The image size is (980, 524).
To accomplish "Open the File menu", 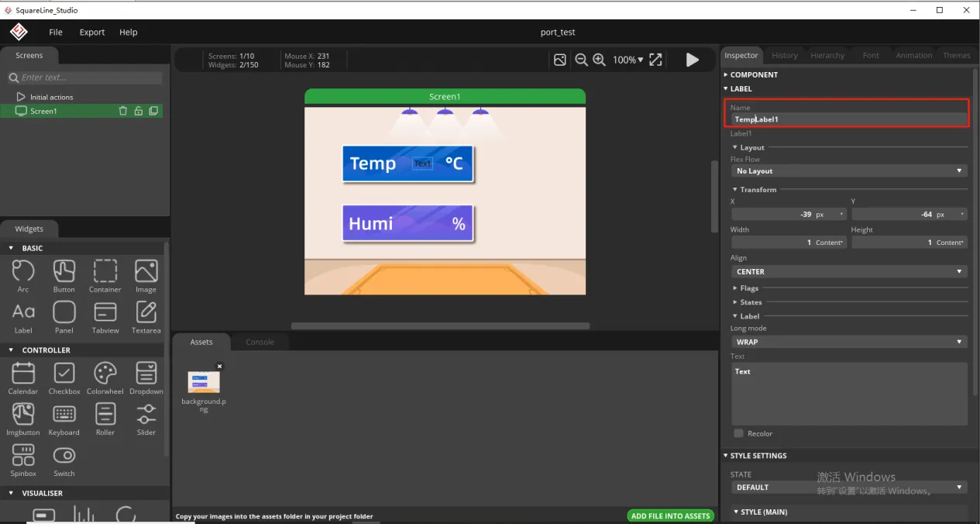I will [x=56, y=32].
